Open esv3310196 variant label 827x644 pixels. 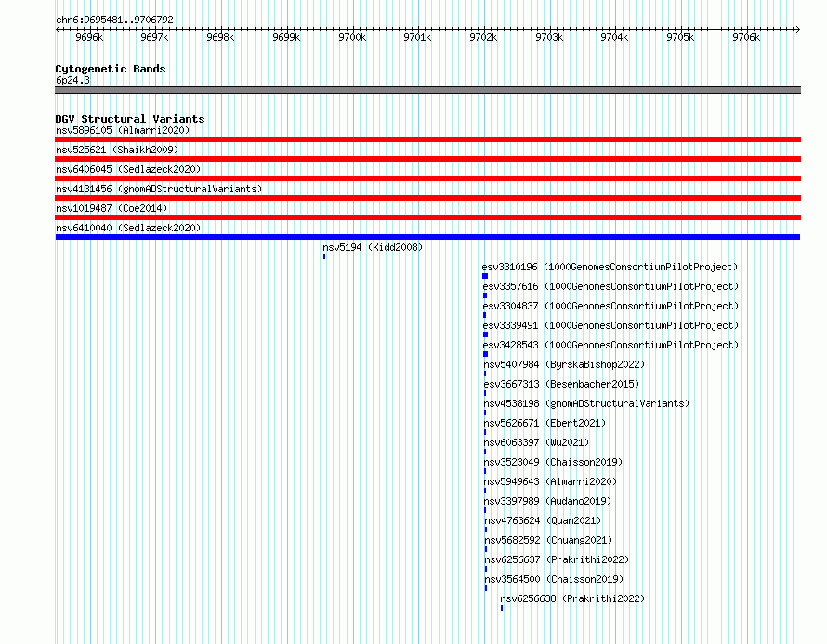(610, 267)
